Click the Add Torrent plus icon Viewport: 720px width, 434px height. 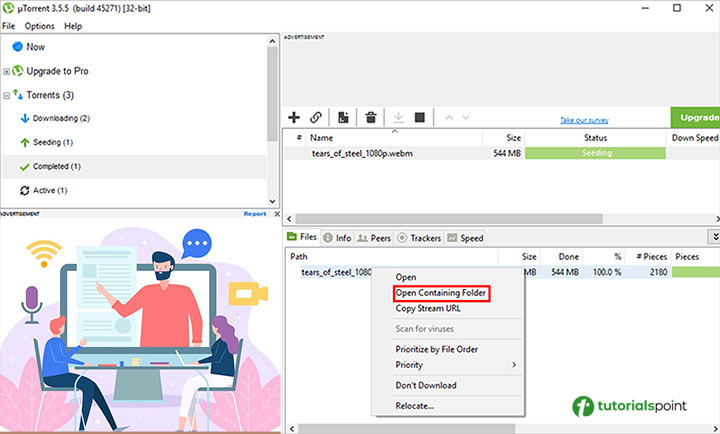(294, 118)
